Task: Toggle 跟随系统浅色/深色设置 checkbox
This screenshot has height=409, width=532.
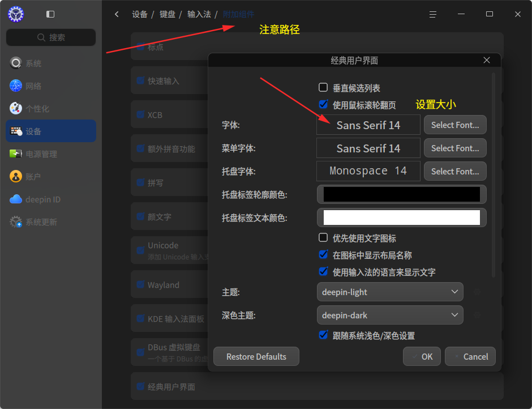Action: pos(323,335)
